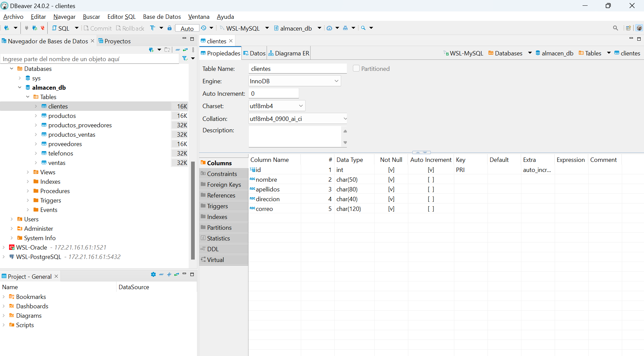Toggle Auto Increment for the id column
Viewport: 644px width, 356px height.
click(431, 170)
